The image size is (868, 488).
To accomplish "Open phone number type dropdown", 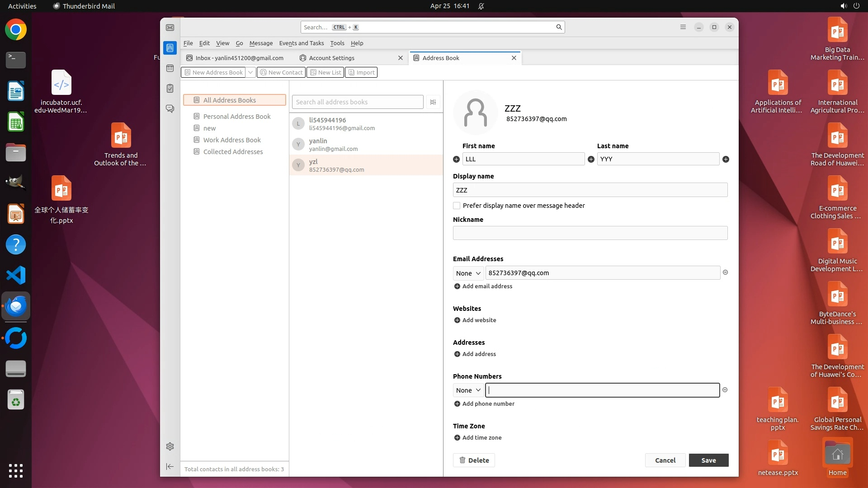I will click(468, 390).
